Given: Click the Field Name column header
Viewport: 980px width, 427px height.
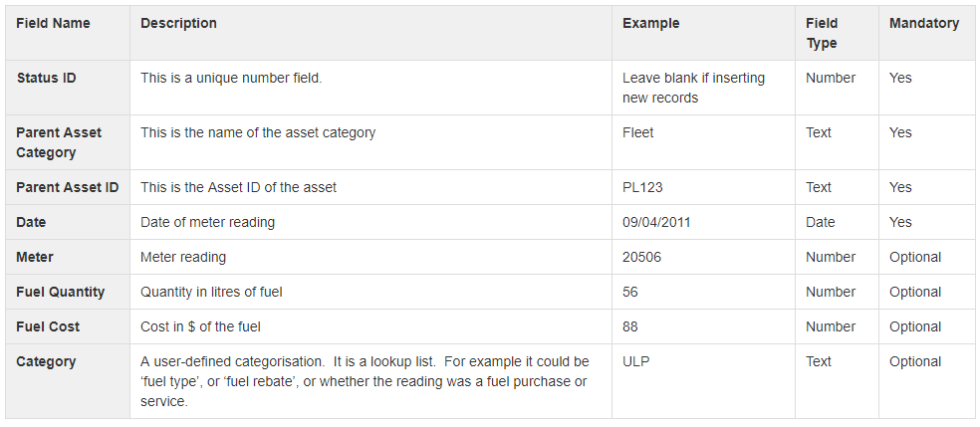Looking at the screenshot, I should click(53, 23).
